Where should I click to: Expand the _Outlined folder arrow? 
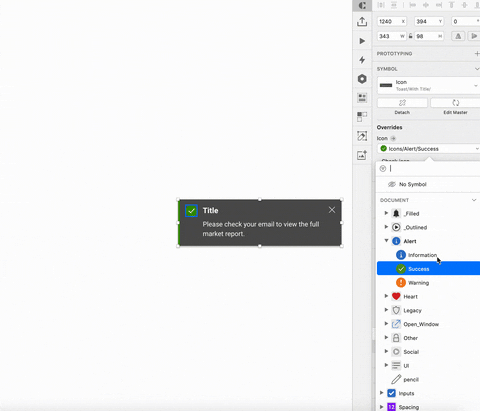tap(386, 227)
